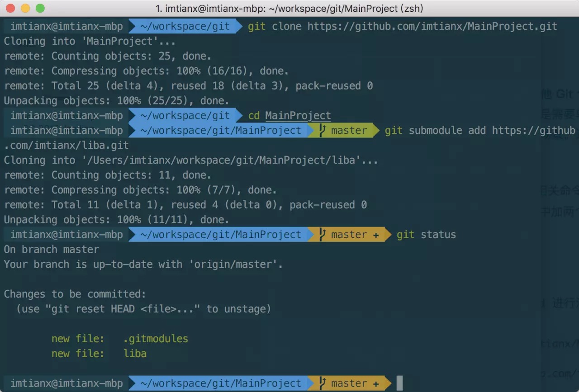Image resolution: width=579 pixels, height=392 pixels.
Task: Click the imtianx@imtianx-mbp host in the bottom prompt
Action: (66, 383)
